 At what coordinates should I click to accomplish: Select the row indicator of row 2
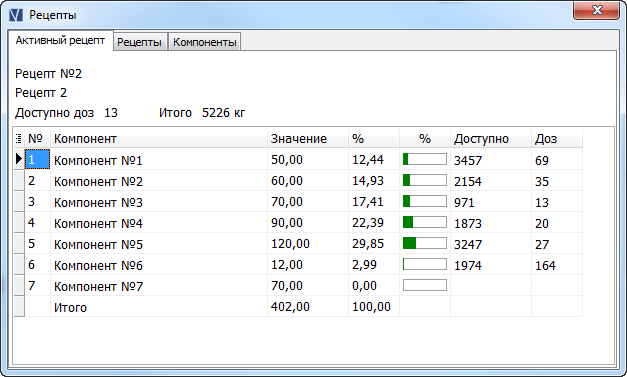click(19, 180)
